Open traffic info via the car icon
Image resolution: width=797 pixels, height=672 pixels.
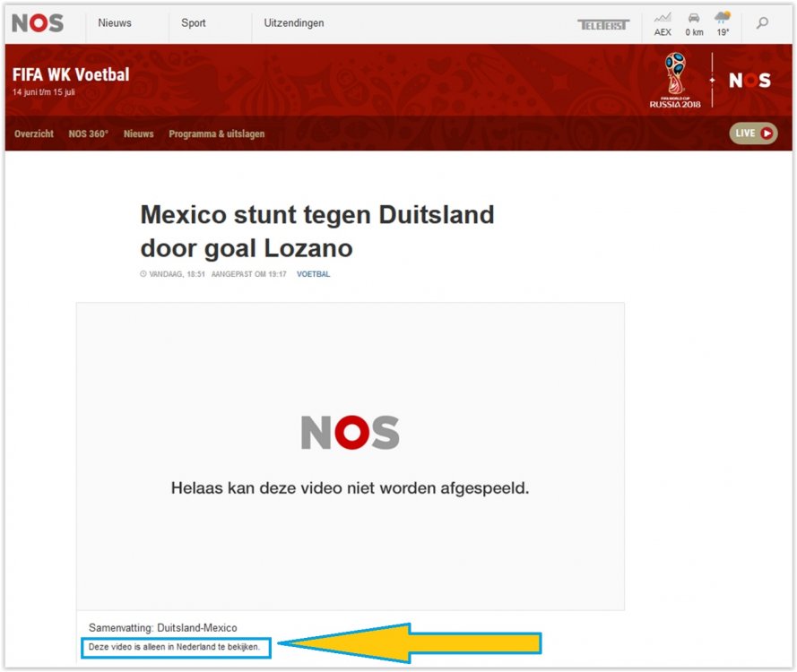[694, 24]
